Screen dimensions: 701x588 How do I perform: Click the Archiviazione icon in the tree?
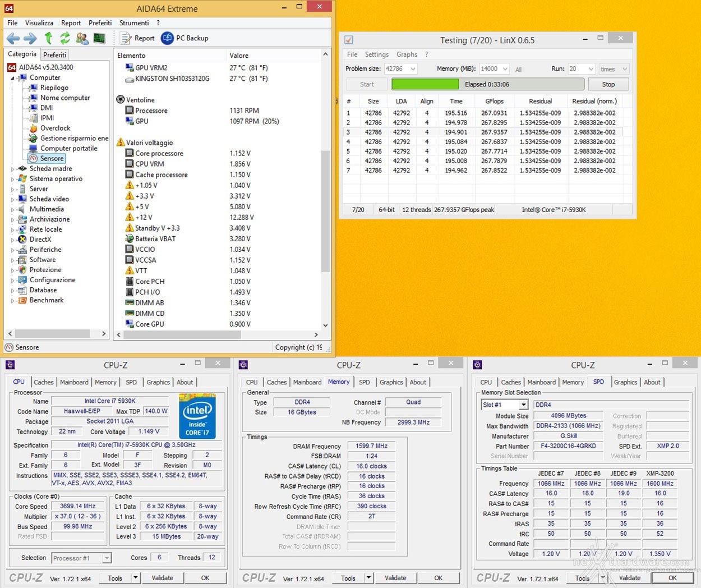coord(23,219)
